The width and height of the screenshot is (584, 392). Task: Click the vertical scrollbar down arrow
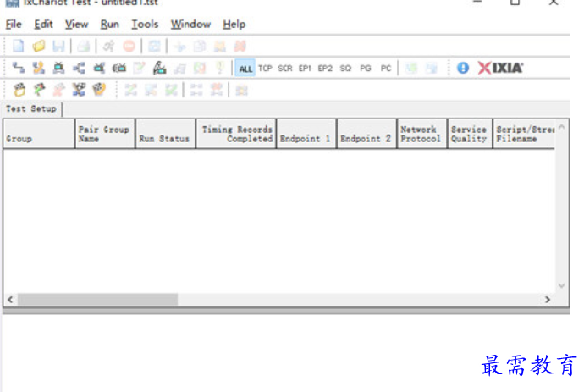point(562,286)
